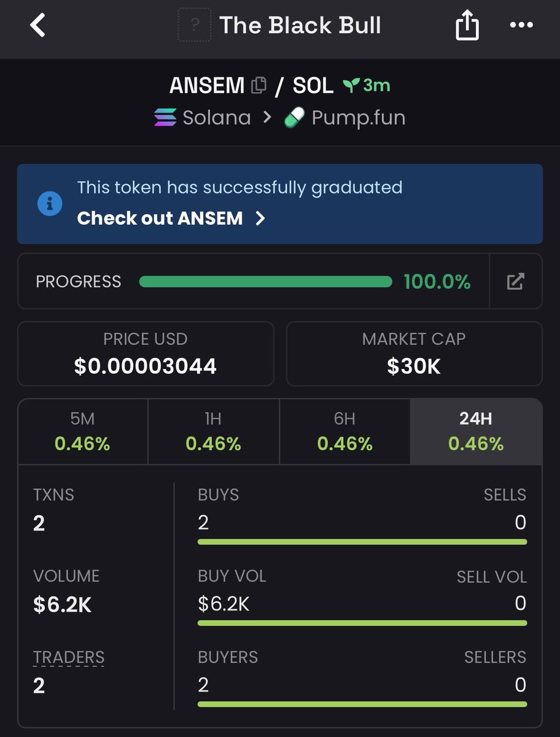Select the 5M timeframe tab
560x737 pixels.
tap(82, 431)
